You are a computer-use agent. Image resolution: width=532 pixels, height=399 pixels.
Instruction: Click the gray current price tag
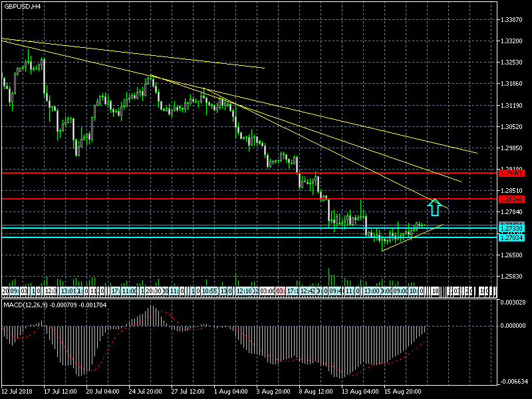511,223
